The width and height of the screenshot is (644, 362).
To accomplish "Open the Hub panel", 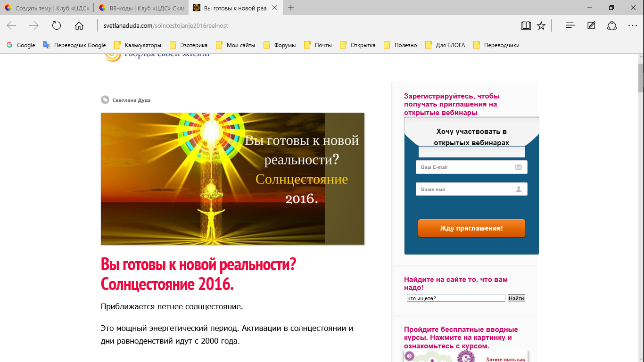I will coord(570,25).
